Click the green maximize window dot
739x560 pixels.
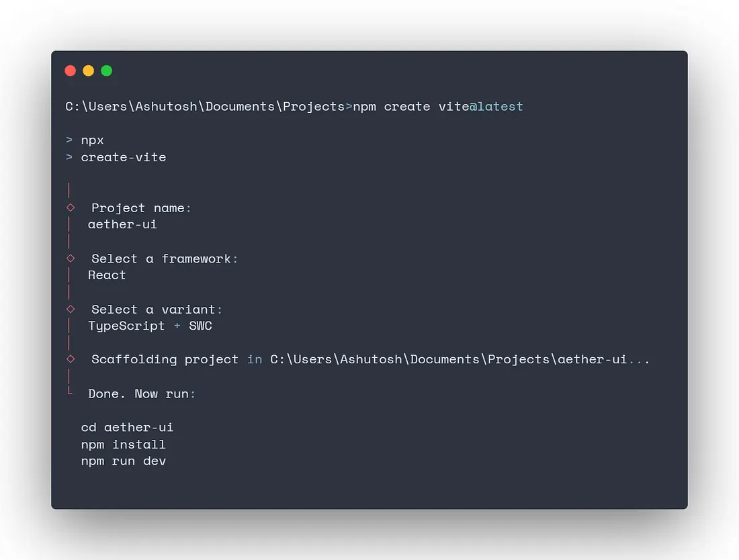(x=106, y=71)
